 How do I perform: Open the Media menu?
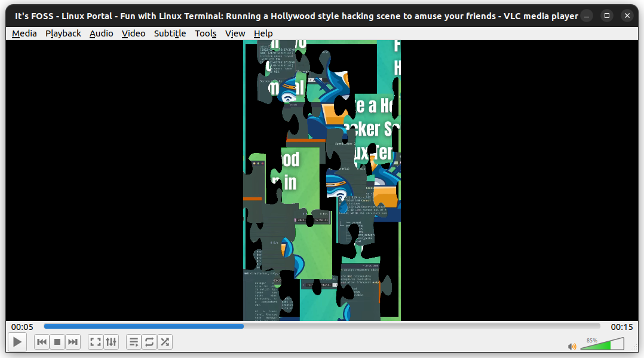coord(24,33)
